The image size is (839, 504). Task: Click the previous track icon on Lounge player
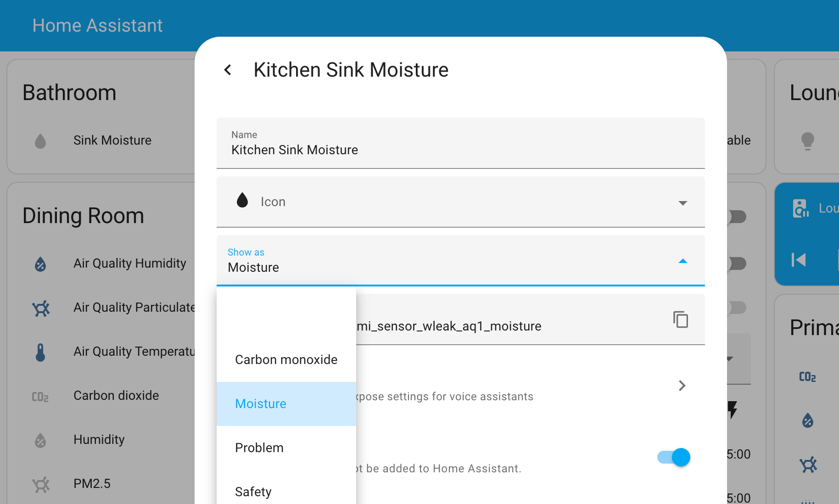(x=799, y=260)
